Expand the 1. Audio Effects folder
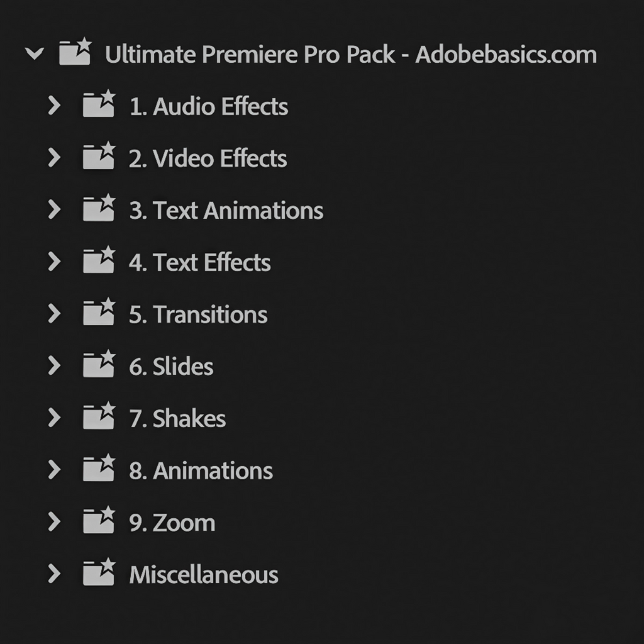The width and height of the screenshot is (644, 644). (55, 106)
